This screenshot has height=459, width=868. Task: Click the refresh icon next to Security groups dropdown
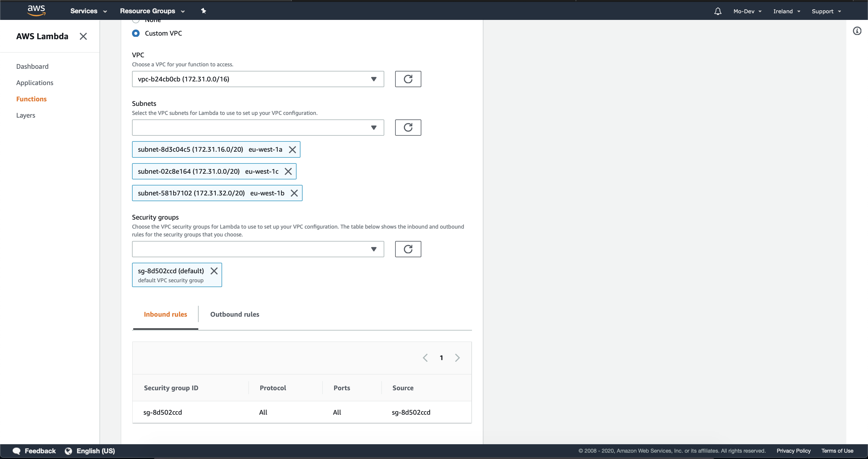tap(407, 249)
